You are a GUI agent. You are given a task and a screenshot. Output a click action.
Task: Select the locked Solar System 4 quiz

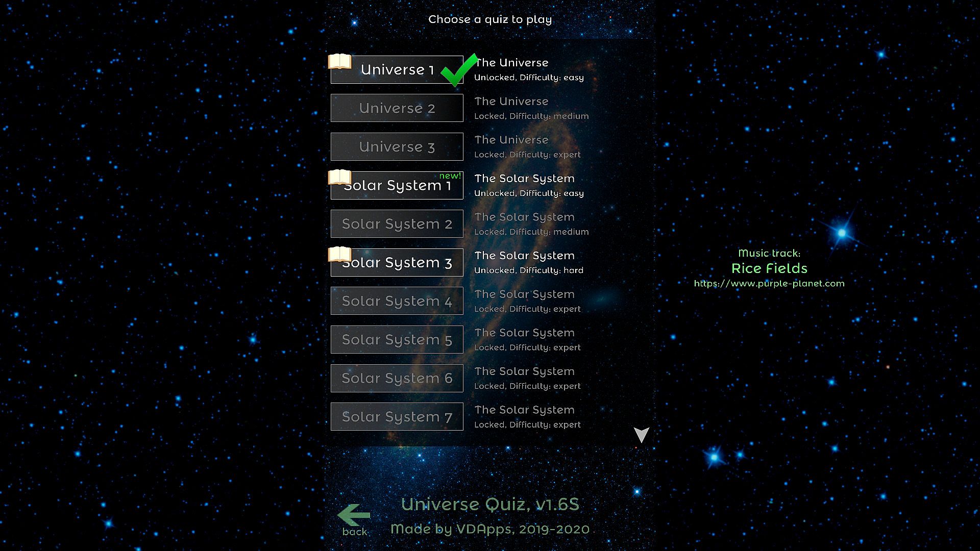click(x=397, y=302)
